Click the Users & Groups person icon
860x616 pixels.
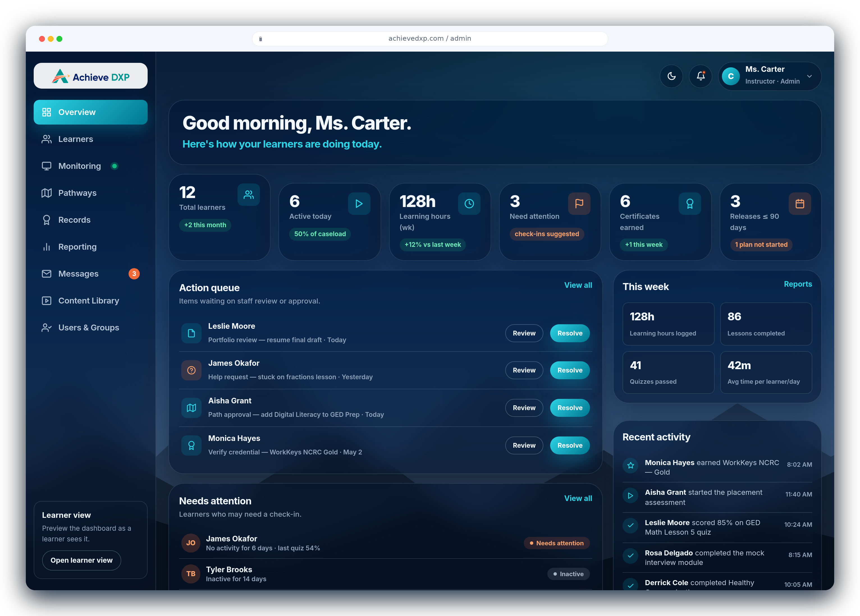tap(46, 328)
